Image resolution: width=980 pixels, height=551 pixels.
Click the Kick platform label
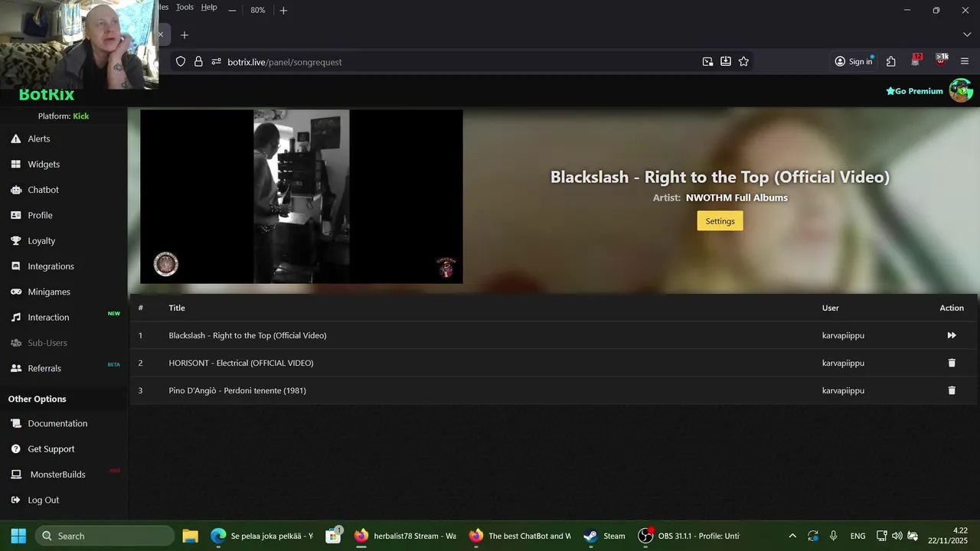81,116
